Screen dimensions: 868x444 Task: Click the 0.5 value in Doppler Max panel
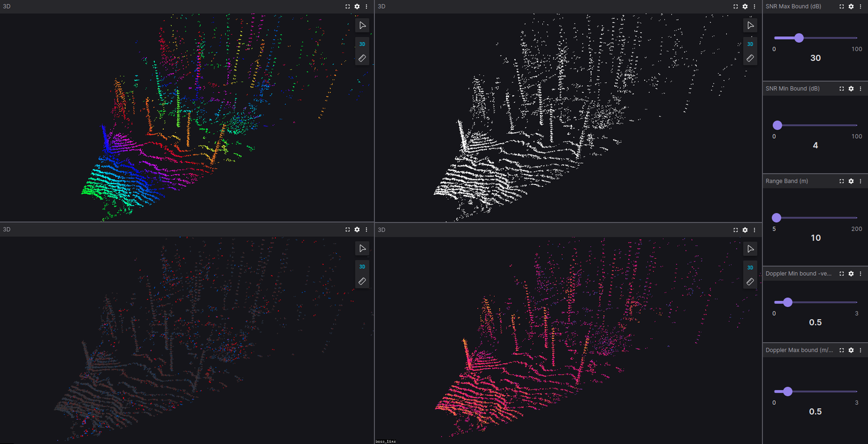pos(816,411)
